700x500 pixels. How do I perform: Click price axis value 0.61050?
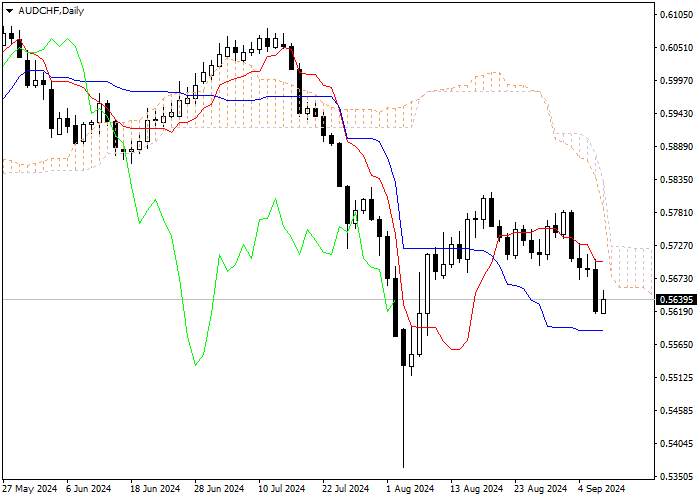[x=677, y=15]
